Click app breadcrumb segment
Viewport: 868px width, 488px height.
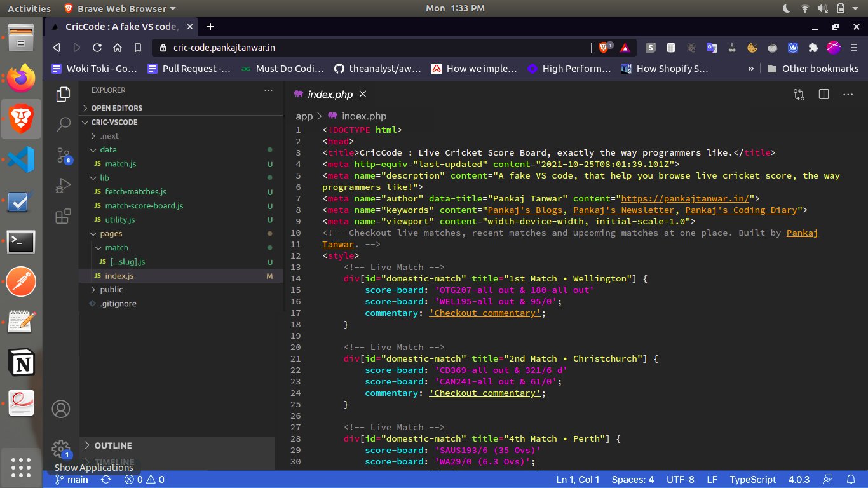coord(304,116)
